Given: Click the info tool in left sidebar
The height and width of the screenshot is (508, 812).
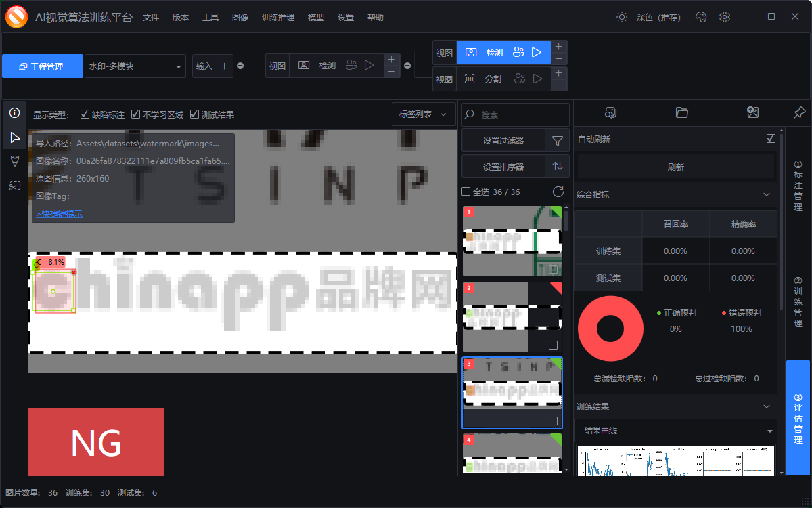Looking at the screenshot, I should (14, 113).
